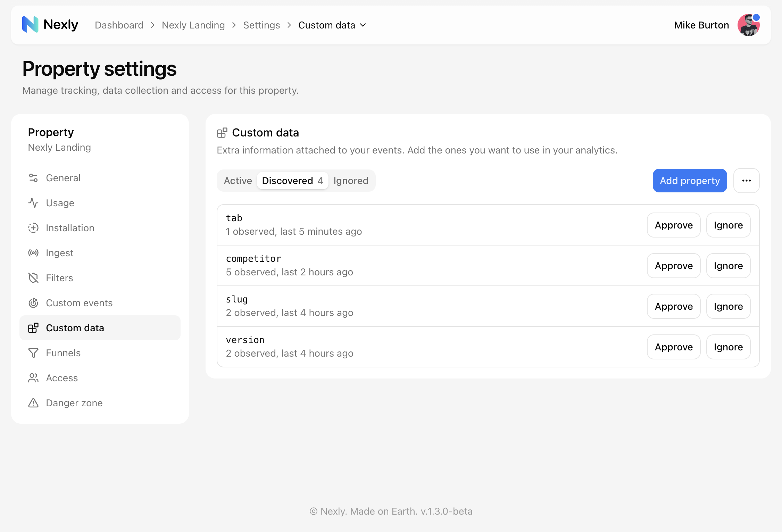Ignore the version property
The width and height of the screenshot is (782, 532).
729,347
